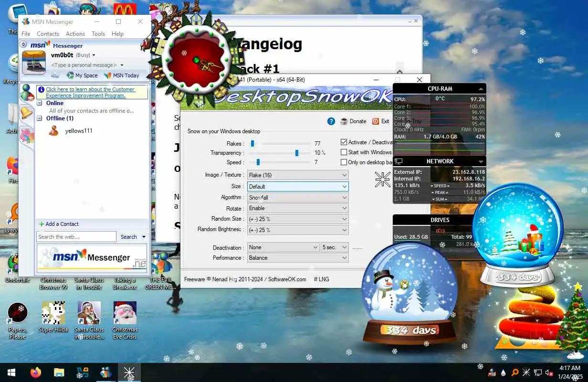Click the Search button in MSN Messenger
Image resolution: width=588 pixels, height=382 pixels.
tap(128, 237)
